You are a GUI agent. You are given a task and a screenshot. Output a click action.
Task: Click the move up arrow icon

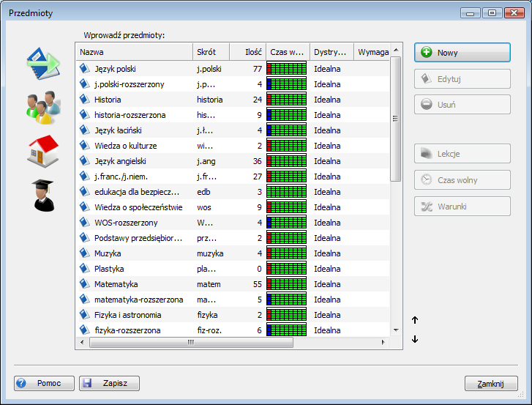[415, 320]
